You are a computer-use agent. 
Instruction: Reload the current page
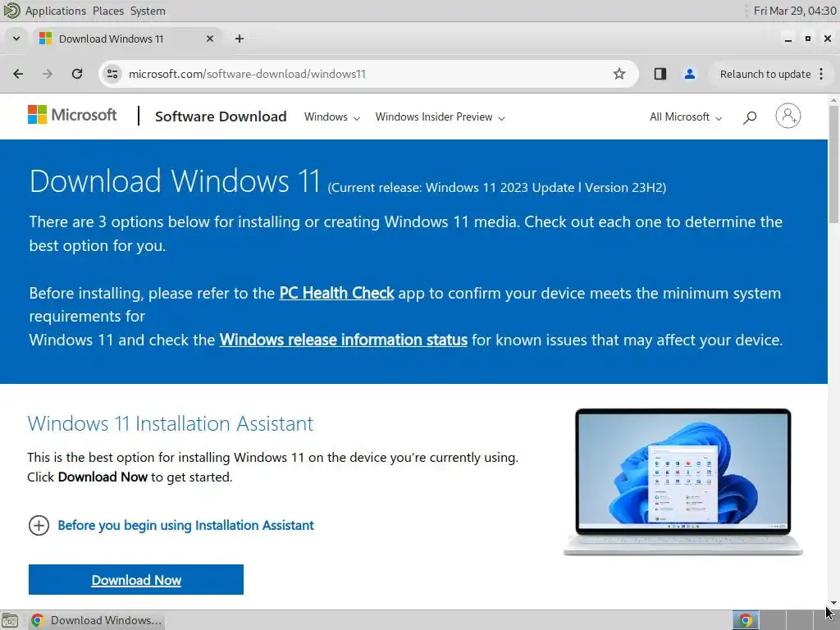[77, 74]
